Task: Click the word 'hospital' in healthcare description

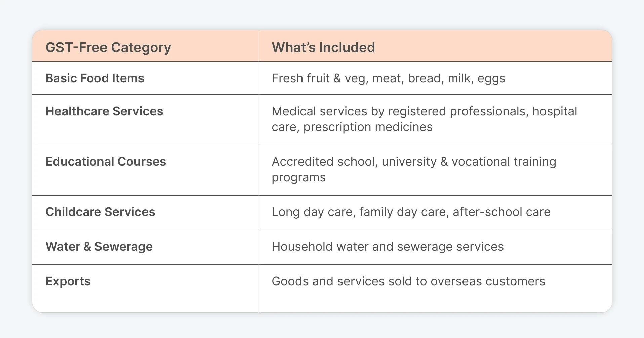Action: tap(555, 111)
